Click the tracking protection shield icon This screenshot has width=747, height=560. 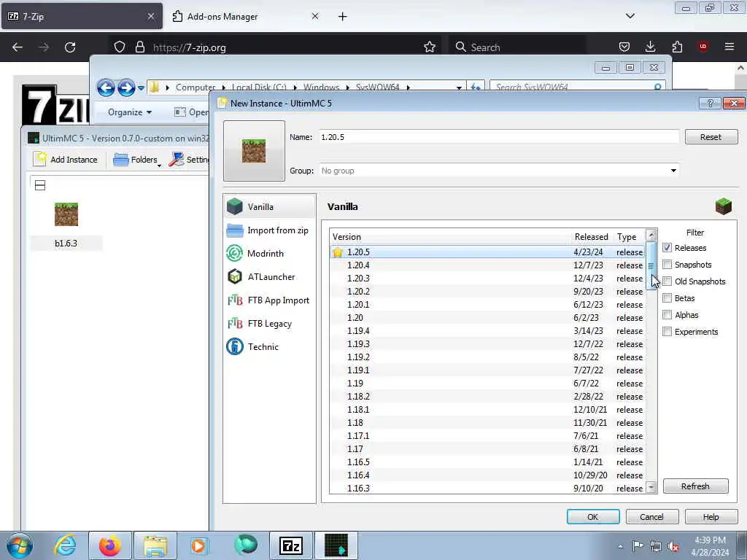[120, 47]
